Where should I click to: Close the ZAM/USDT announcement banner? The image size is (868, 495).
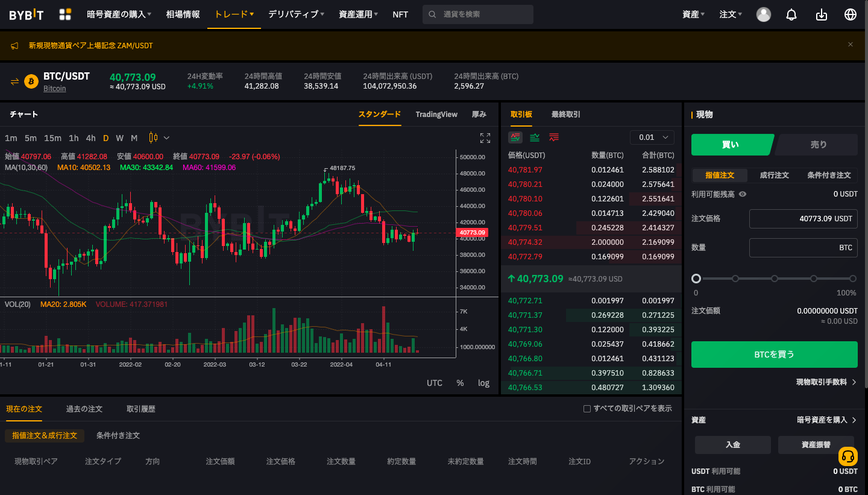pos(851,45)
